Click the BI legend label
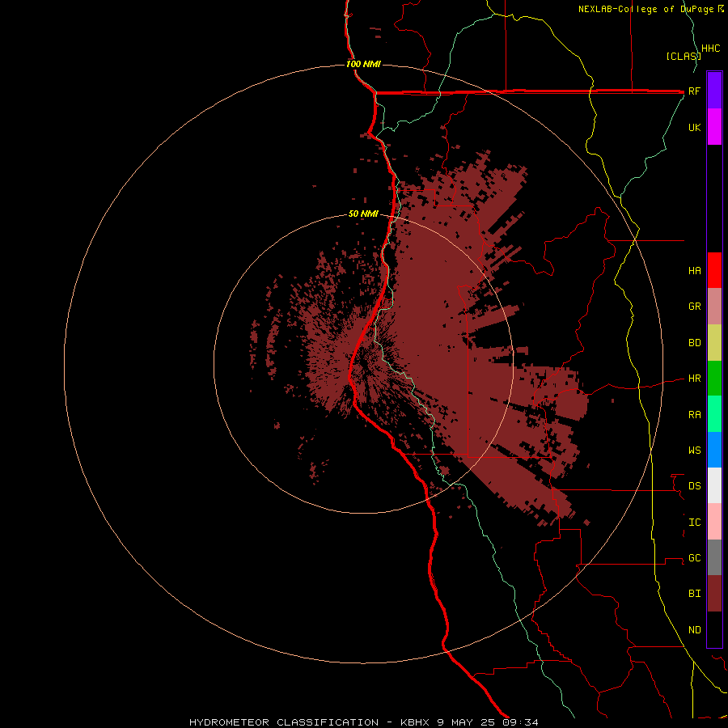This screenshot has width=728, height=728. tap(694, 594)
